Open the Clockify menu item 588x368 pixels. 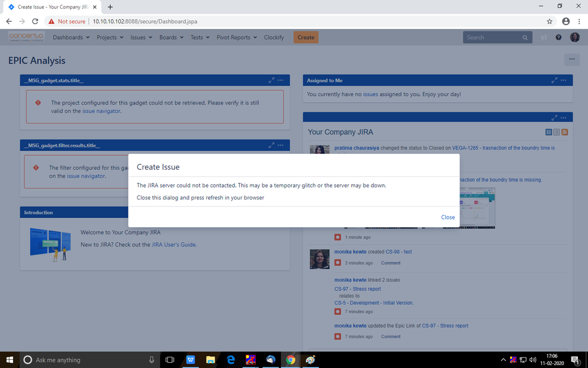[x=274, y=37]
